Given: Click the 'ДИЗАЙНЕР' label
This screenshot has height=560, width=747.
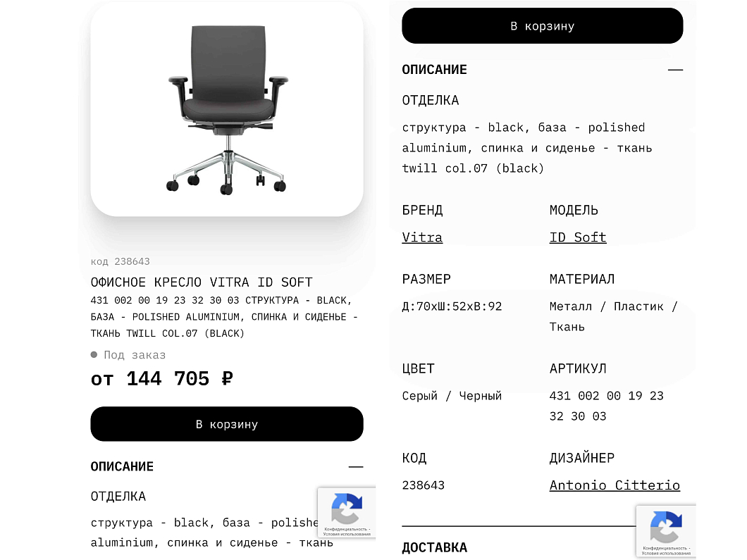Looking at the screenshot, I should pyautogui.click(x=582, y=458).
